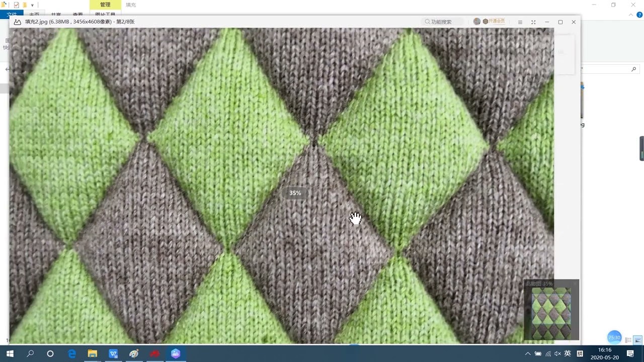Switch Explorer to large thumbnails view
This screenshot has height=362, width=644.
(637, 340)
